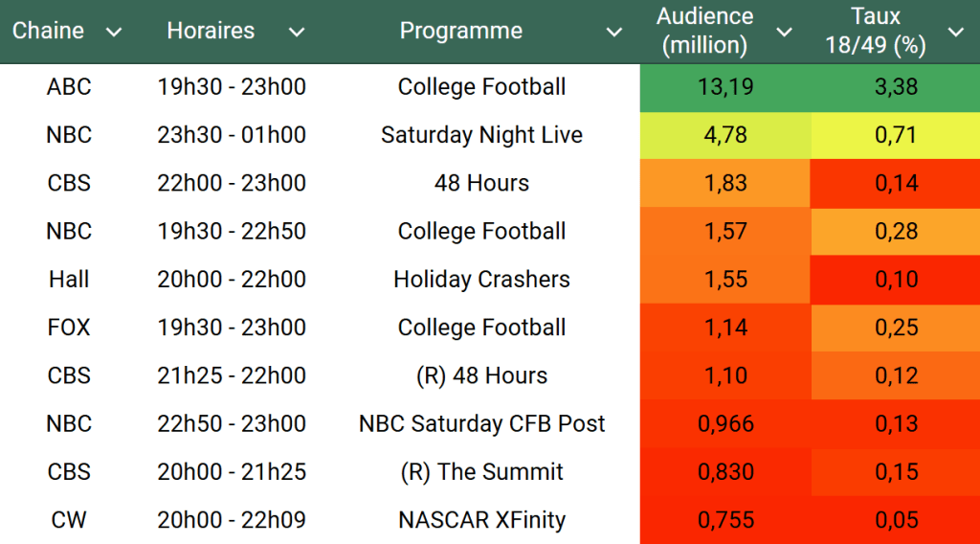The height and width of the screenshot is (544, 980).
Task: Open the Taux 18/49 (%) dropdown arrow
Action: (955, 33)
